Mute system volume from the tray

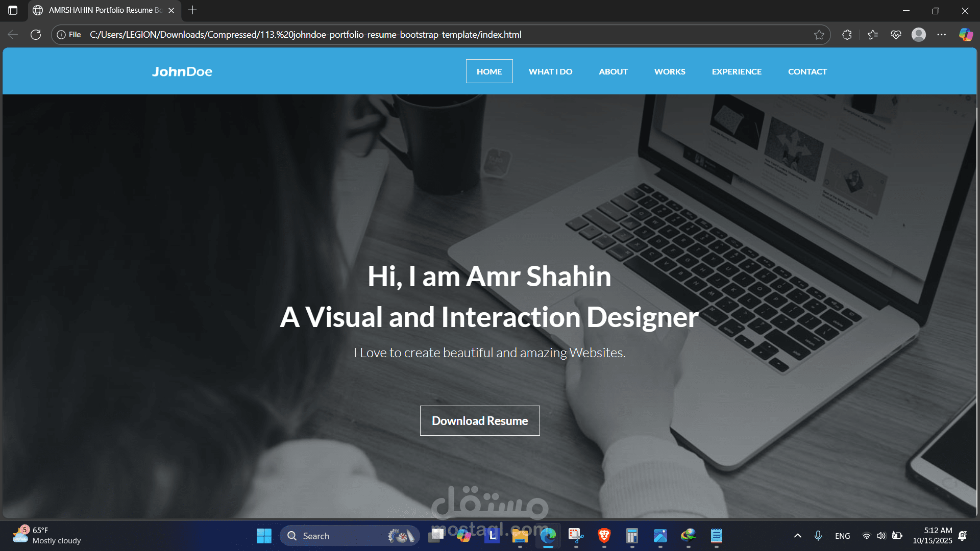(881, 536)
